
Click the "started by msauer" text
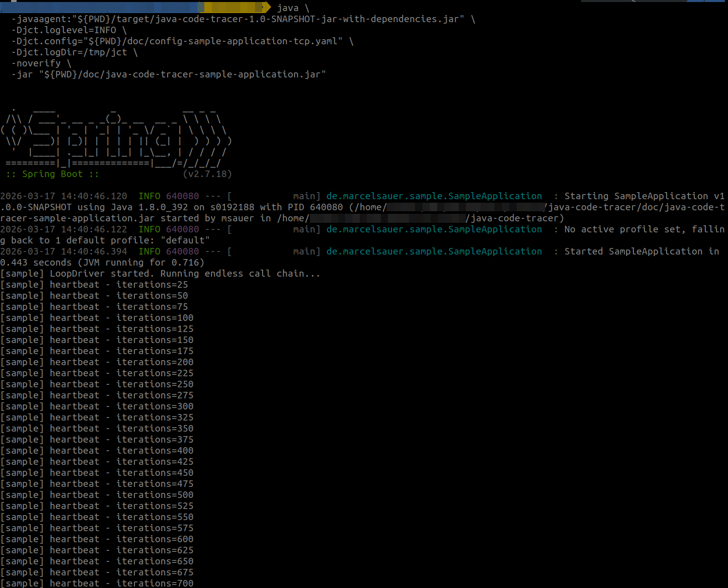coord(207,218)
